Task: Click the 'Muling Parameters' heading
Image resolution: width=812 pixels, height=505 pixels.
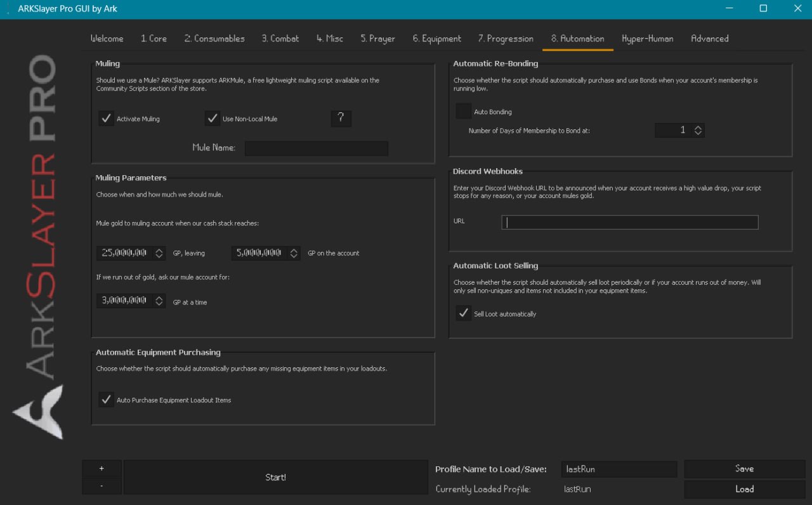Action: pyautogui.click(x=131, y=178)
